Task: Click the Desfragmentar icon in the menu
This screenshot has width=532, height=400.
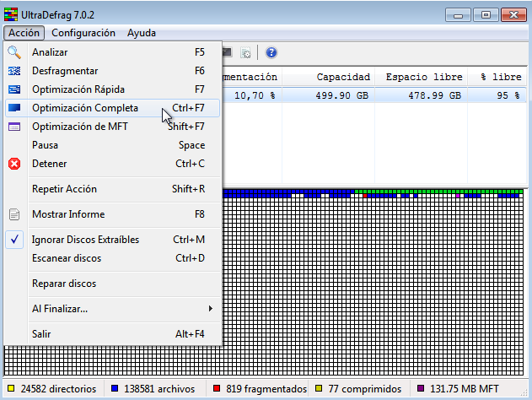Action: point(14,71)
